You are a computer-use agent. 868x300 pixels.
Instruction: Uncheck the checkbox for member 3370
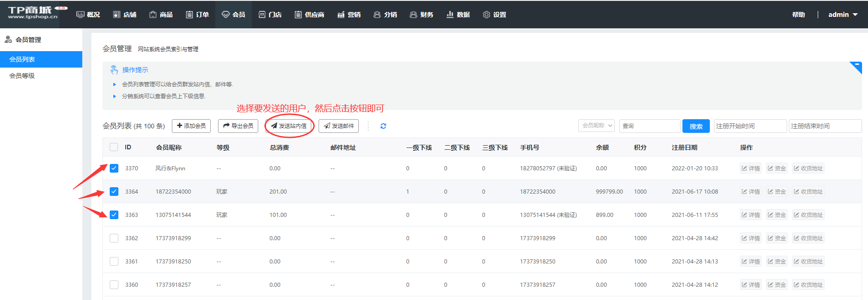(x=114, y=168)
